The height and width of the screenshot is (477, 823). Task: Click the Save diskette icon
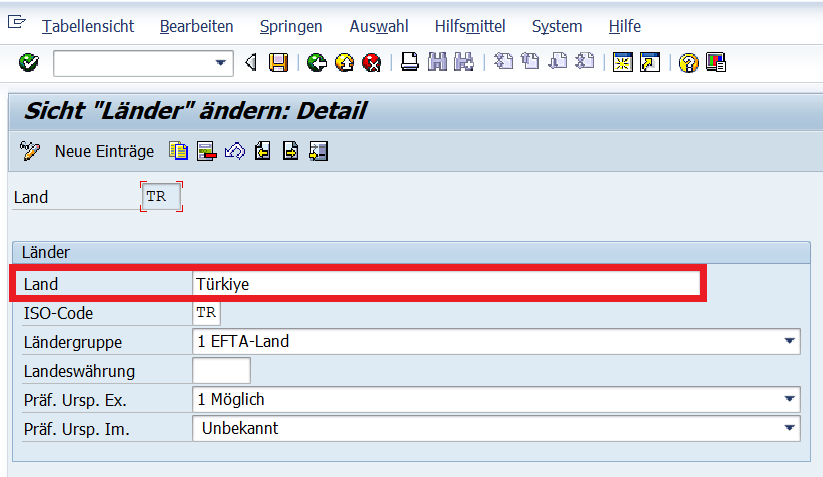pos(279,63)
